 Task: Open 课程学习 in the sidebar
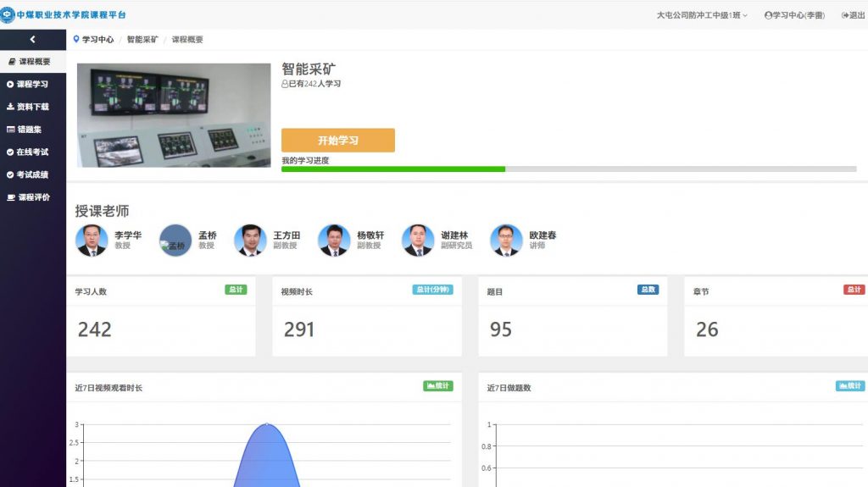[33, 84]
